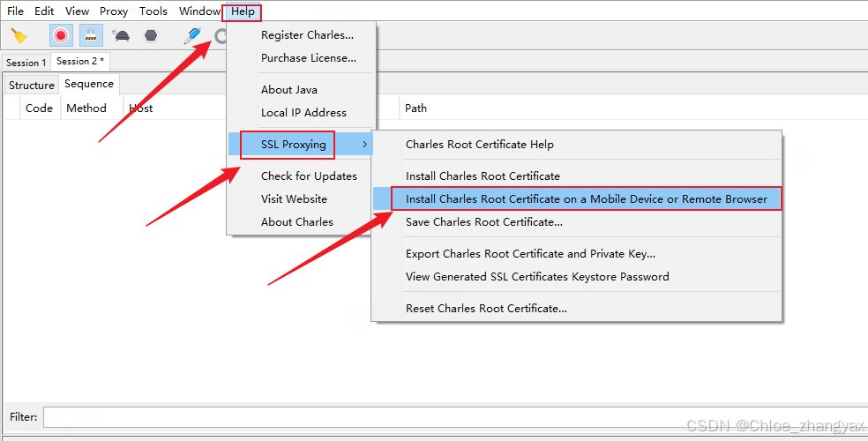The image size is (868, 441).
Task: Toggle the red record button
Action: (x=61, y=36)
